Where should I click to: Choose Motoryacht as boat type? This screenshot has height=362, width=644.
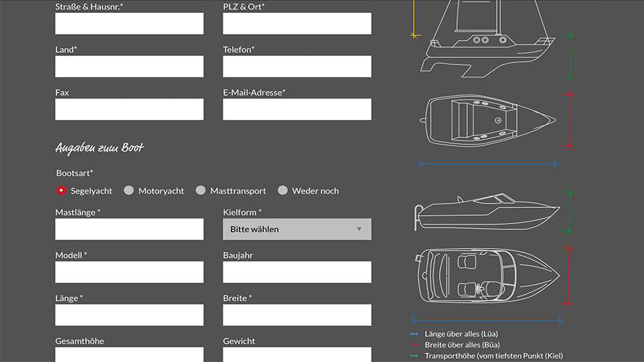[x=129, y=191]
